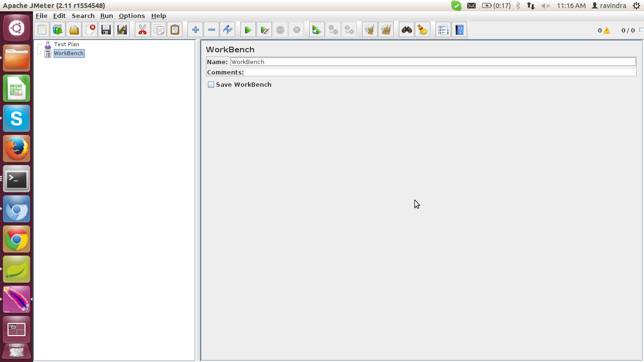Open the Workspace Switcher dock icon

click(x=17, y=329)
